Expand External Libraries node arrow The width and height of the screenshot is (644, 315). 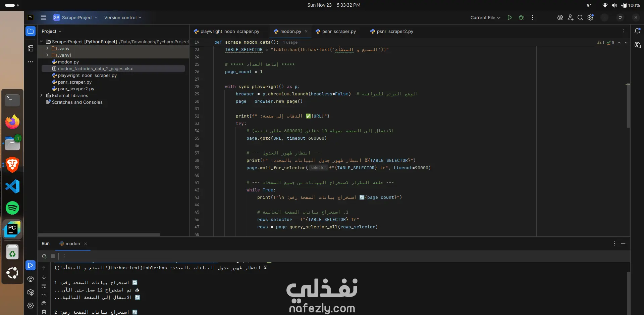(x=42, y=95)
